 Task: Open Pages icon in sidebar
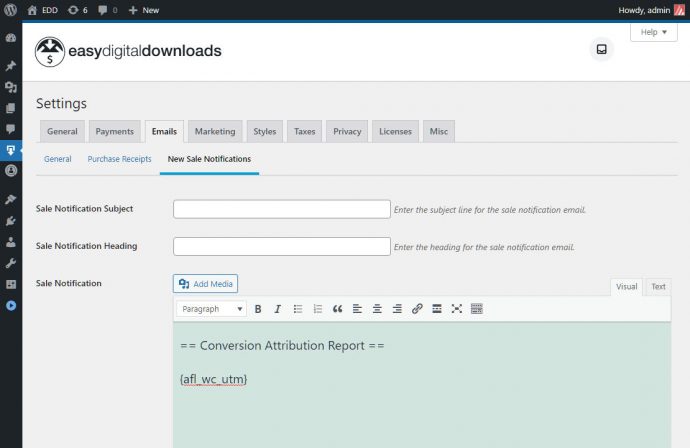[x=11, y=108]
